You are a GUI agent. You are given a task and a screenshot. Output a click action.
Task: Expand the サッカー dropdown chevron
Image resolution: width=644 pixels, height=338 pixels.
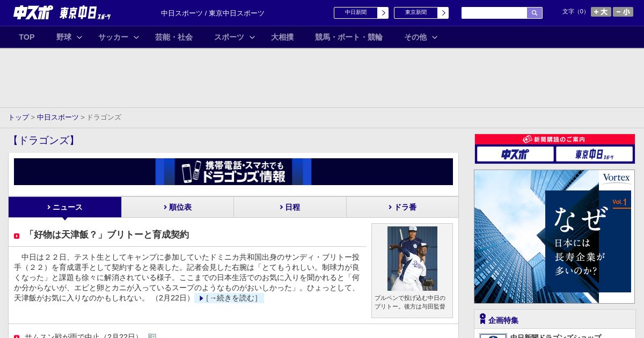pyautogui.click(x=136, y=37)
